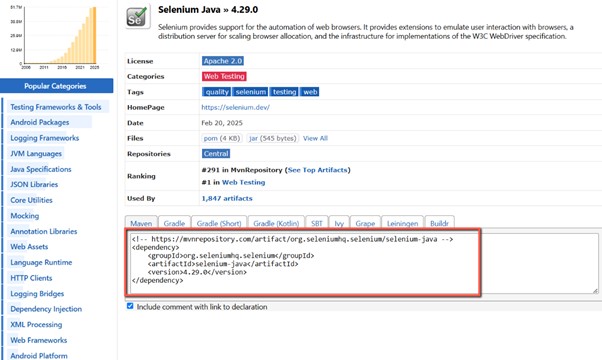Screen dimensions: 602x360
Task: Open XML Processing category
Action: pyautogui.click(x=36, y=325)
